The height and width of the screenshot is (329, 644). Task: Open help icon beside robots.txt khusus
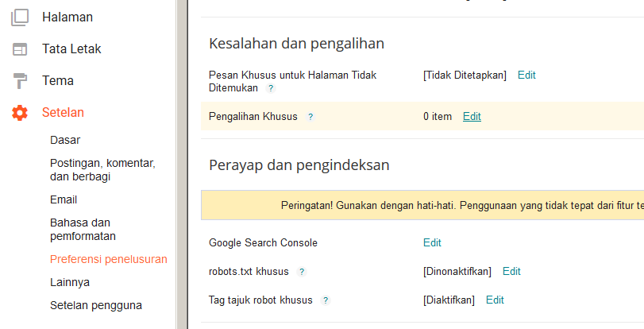[x=302, y=272]
